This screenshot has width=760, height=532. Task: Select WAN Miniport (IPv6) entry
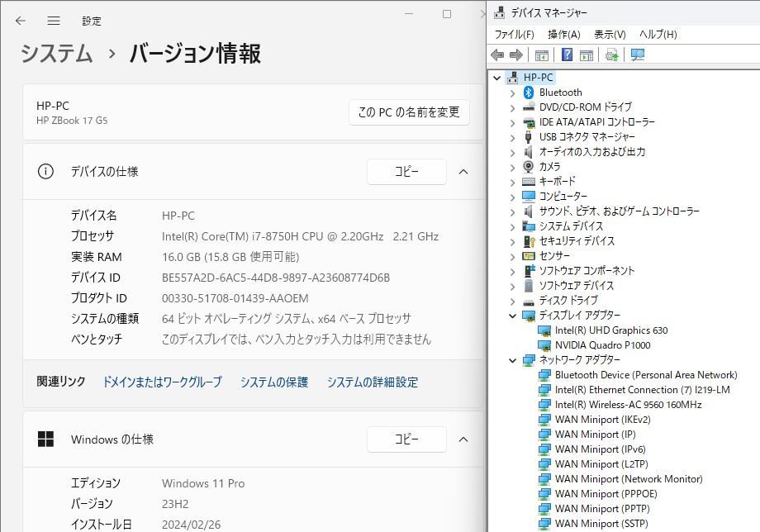tap(600, 449)
